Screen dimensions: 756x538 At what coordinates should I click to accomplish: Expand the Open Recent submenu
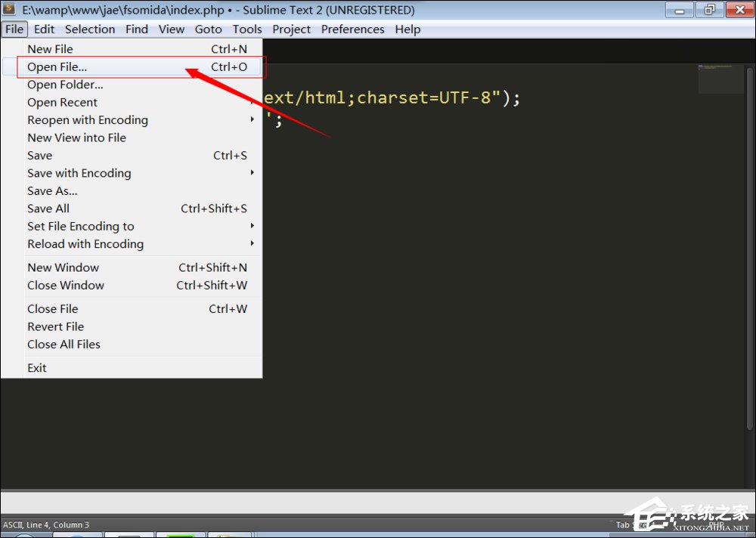click(63, 103)
